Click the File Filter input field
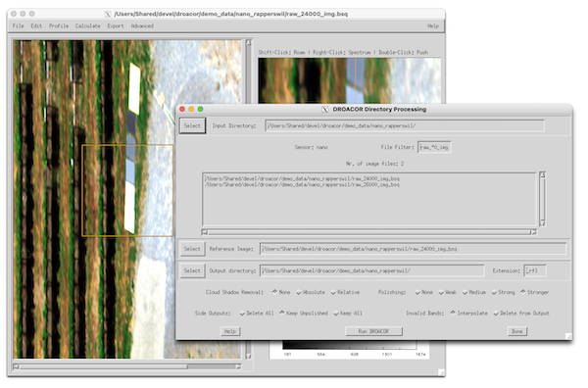This screenshot has width=588, height=388. click(434, 147)
